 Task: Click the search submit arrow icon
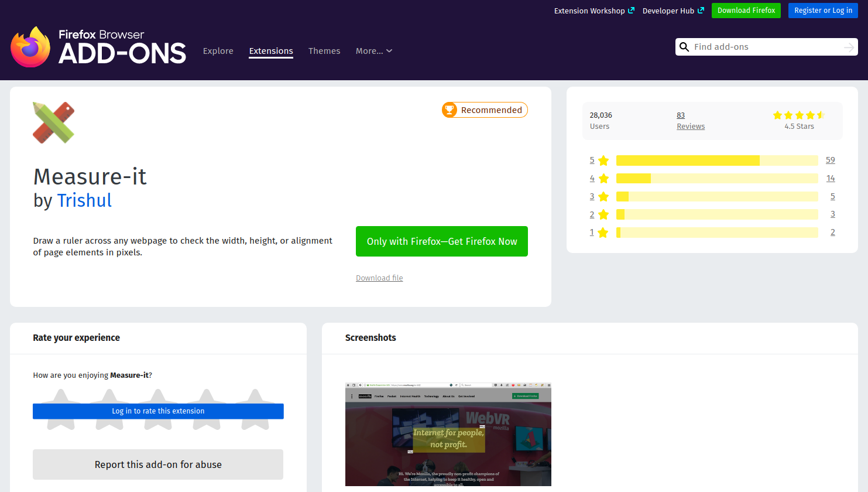pos(849,47)
